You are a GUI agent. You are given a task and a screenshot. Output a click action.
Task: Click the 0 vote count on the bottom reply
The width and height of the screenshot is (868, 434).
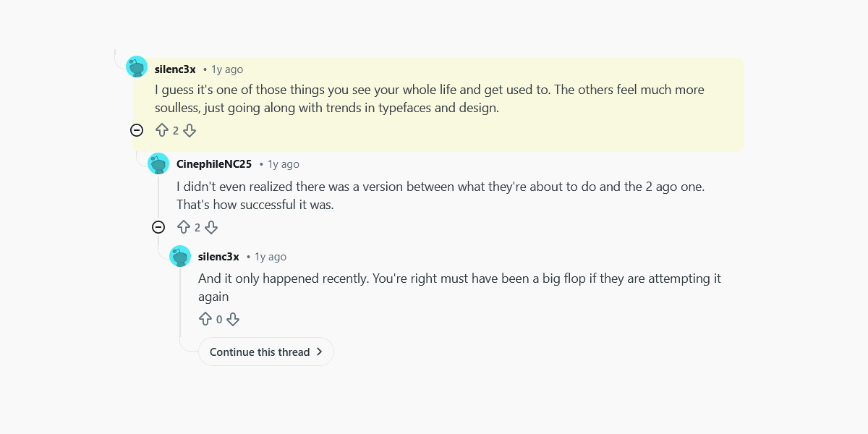coord(219,319)
